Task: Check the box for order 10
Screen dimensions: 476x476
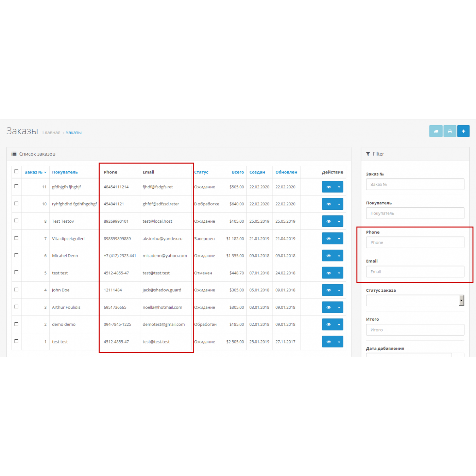Action: tap(16, 204)
